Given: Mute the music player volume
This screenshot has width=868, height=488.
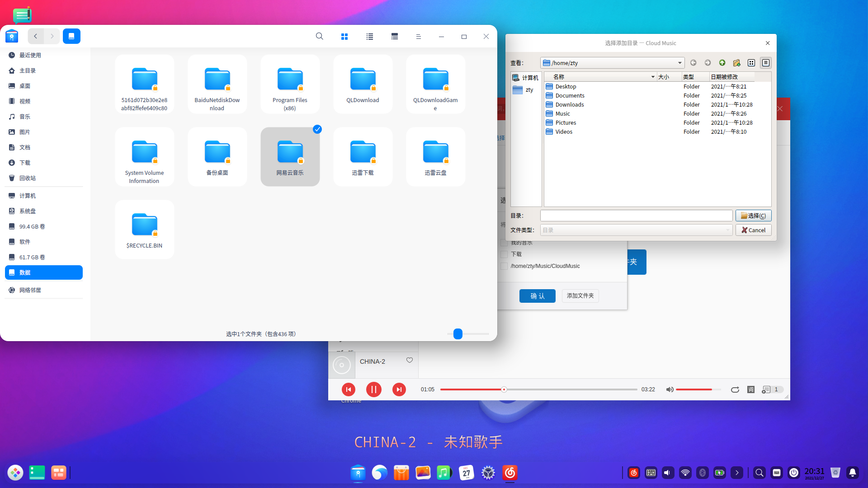Looking at the screenshot, I should tap(670, 389).
